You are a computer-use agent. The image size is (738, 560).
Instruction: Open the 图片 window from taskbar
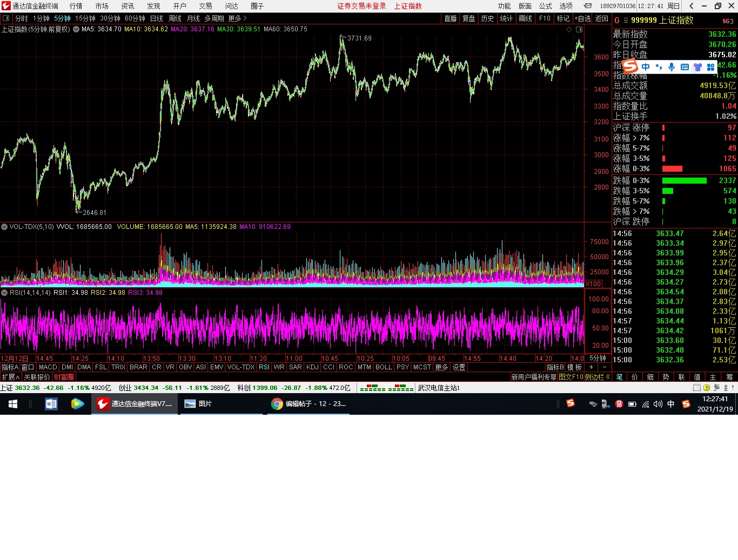220,404
